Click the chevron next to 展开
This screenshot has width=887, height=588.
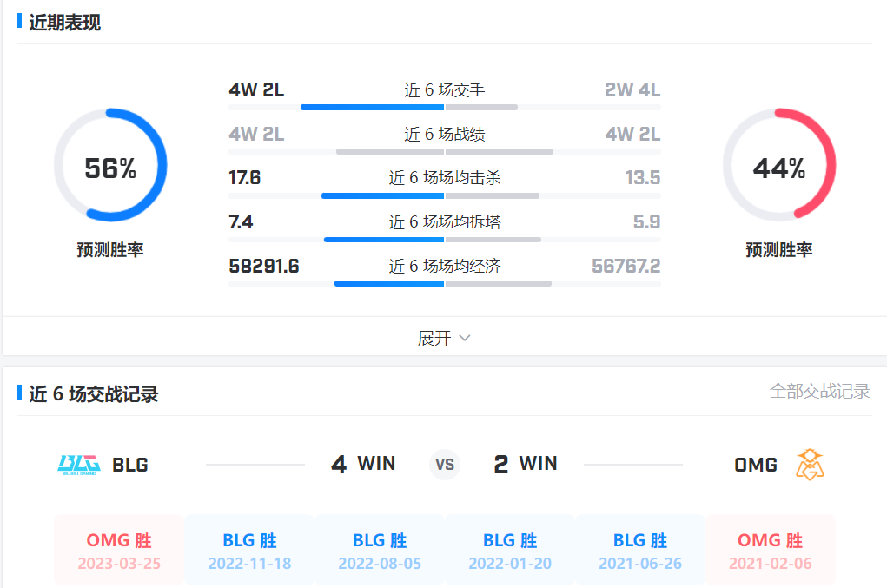point(465,338)
